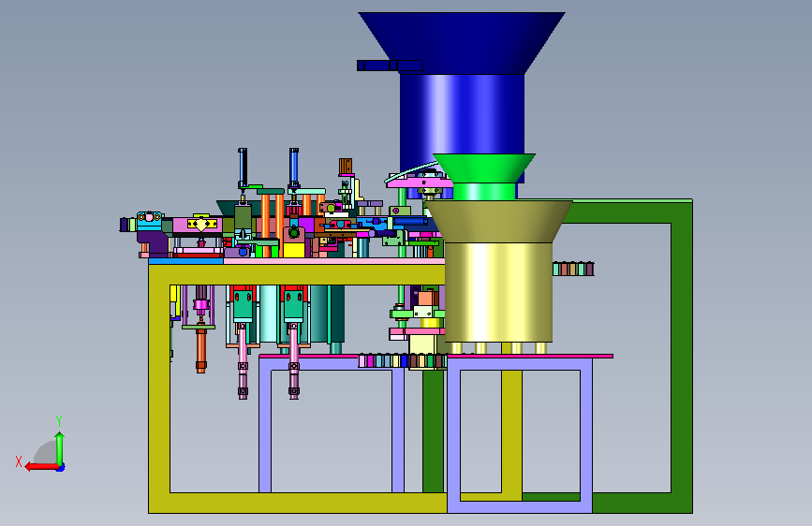This screenshot has width=812, height=526.
Task: Select the yellow block on the table
Action: (294, 250)
